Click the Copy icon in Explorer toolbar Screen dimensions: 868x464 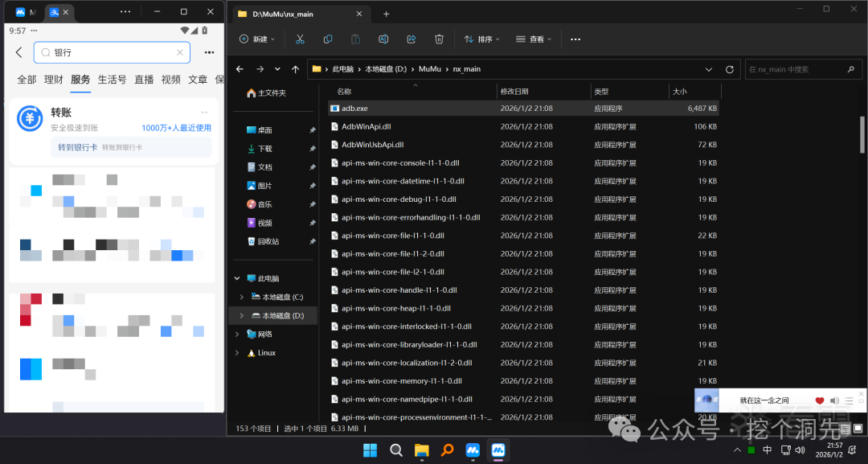point(328,39)
